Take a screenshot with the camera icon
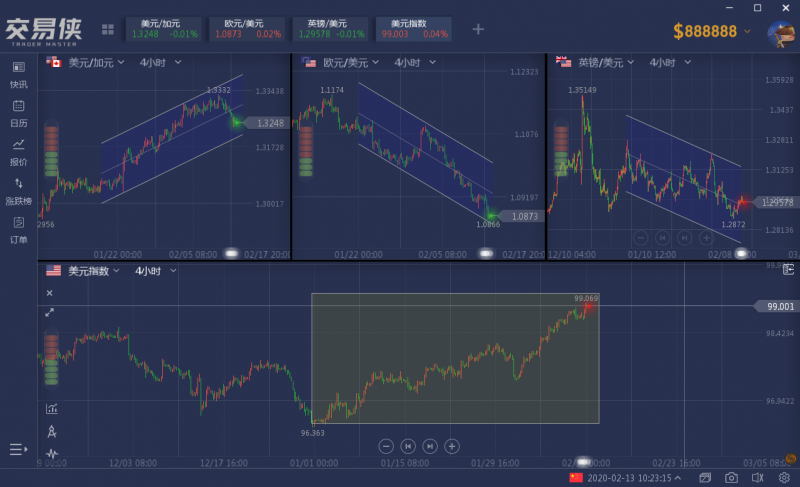The image size is (800, 487). point(731,478)
